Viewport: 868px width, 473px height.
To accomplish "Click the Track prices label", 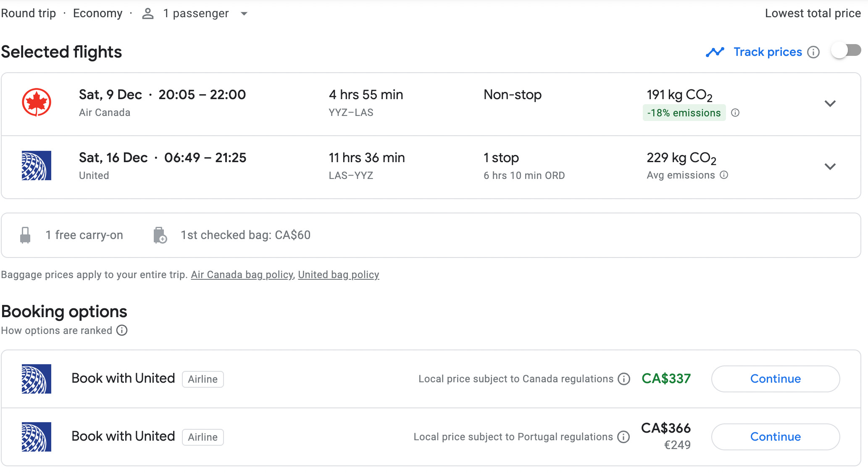I will [768, 52].
